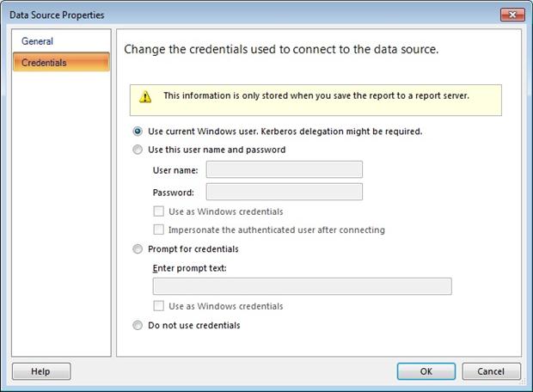Tick Use as Windows credentials under prompt text
Image resolution: width=533 pixels, height=392 pixels.
pyautogui.click(x=159, y=306)
